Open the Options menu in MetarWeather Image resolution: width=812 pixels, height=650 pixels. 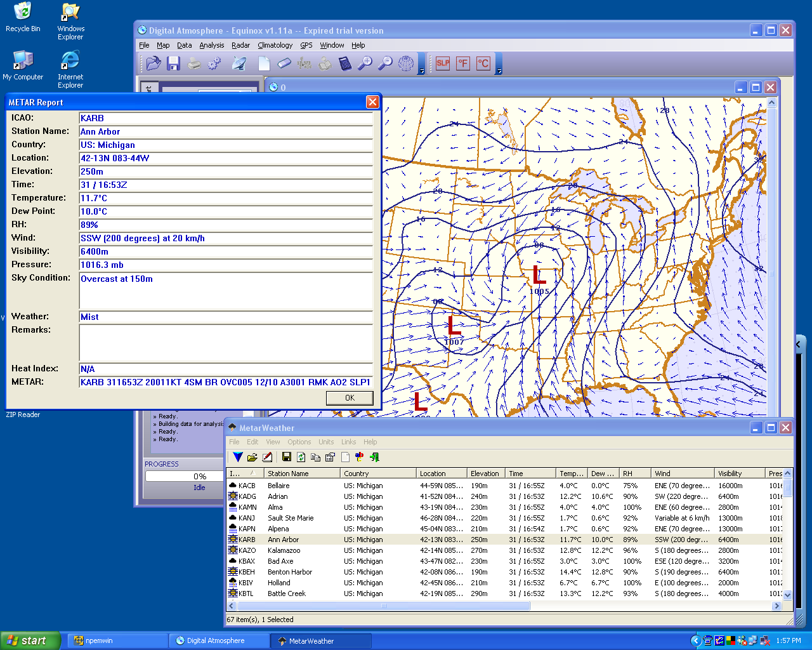tap(299, 442)
